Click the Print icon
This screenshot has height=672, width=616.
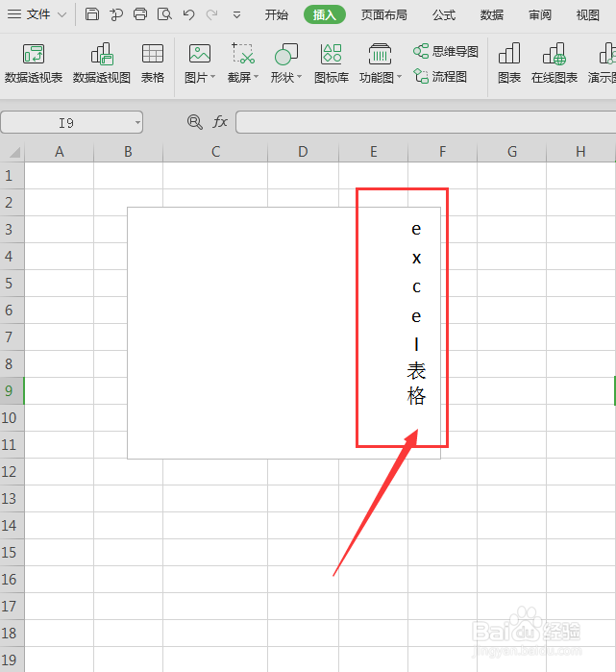pyautogui.click(x=140, y=14)
